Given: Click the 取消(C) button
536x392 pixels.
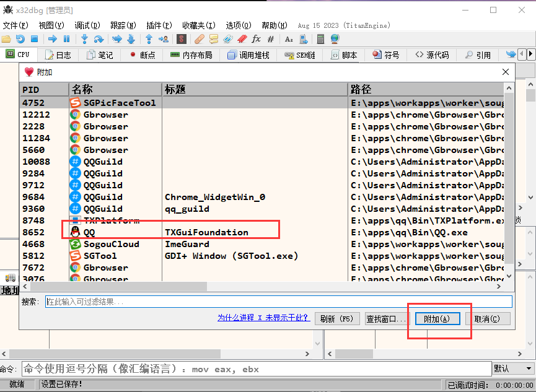Looking at the screenshot, I should click(x=487, y=319).
